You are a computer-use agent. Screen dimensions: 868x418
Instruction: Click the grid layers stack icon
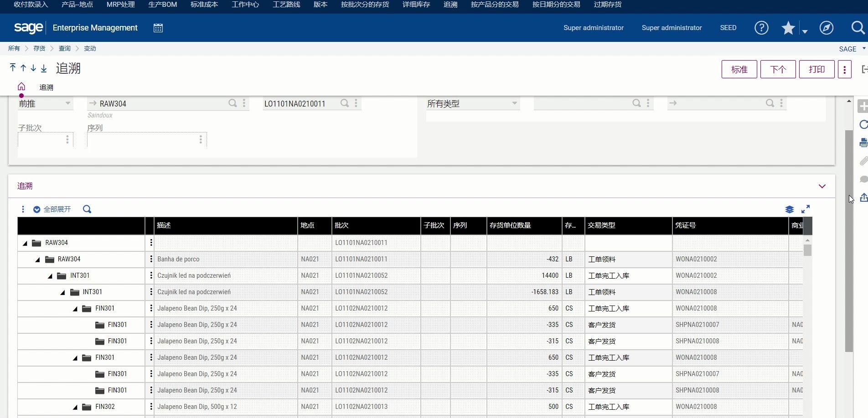(x=790, y=209)
